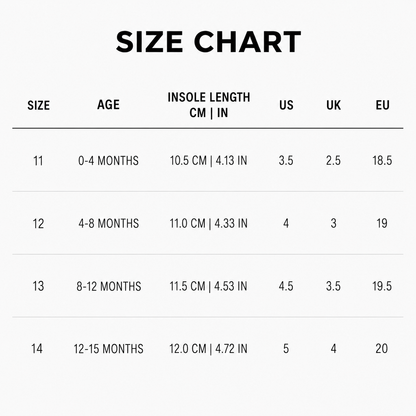Select the US column header
Screen dimensions: 416x416
(286, 105)
